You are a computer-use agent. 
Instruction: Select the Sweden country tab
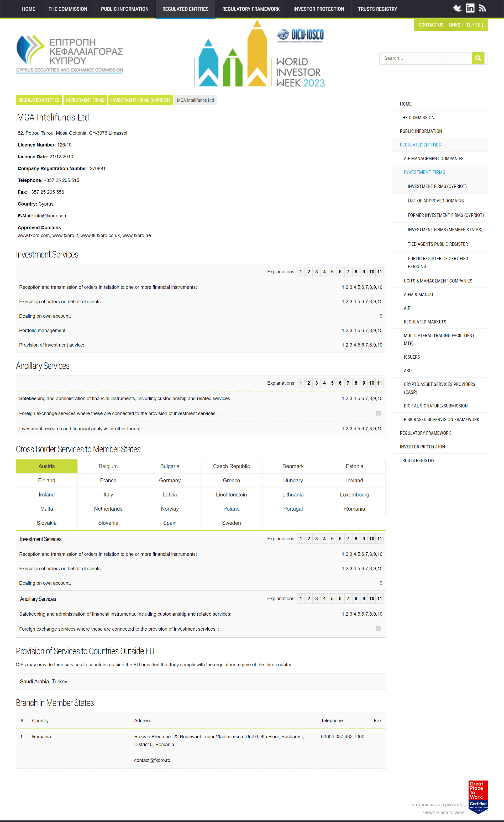231,523
